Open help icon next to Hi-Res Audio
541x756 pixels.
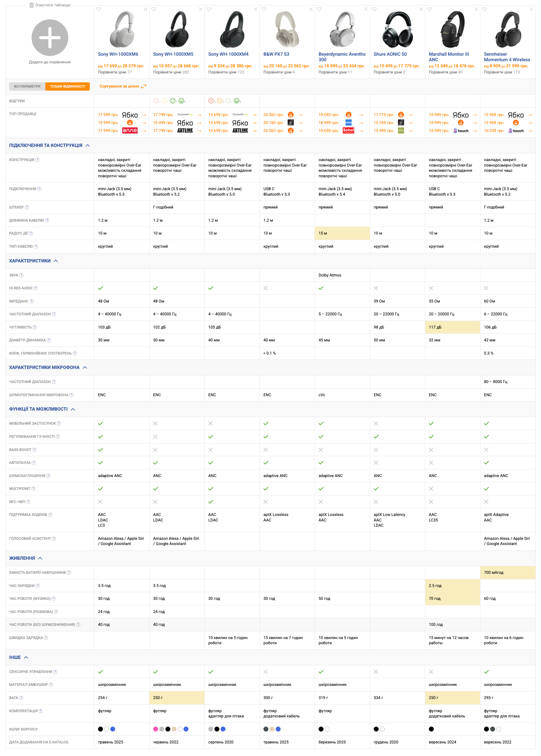pyautogui.click(x=36, y=288)
